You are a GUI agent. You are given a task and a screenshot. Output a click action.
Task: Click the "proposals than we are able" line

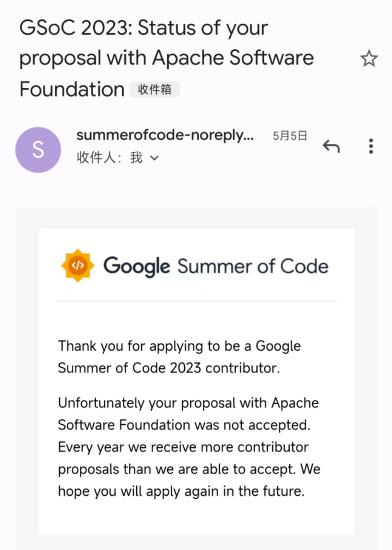coord(189,469)
